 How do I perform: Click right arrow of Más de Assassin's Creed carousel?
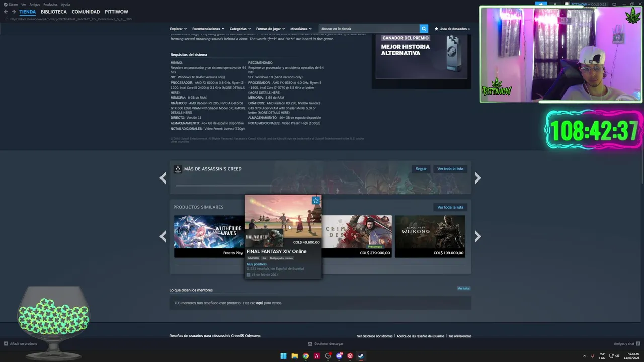tap(478, 178)
